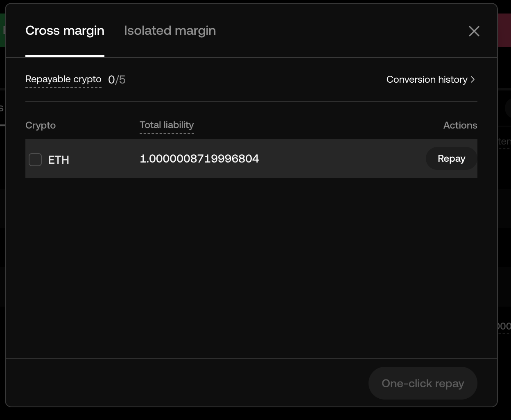Expand details via the Conversion history arrow
This screenshot has width=511, height=420.
[x=473, y=79]
